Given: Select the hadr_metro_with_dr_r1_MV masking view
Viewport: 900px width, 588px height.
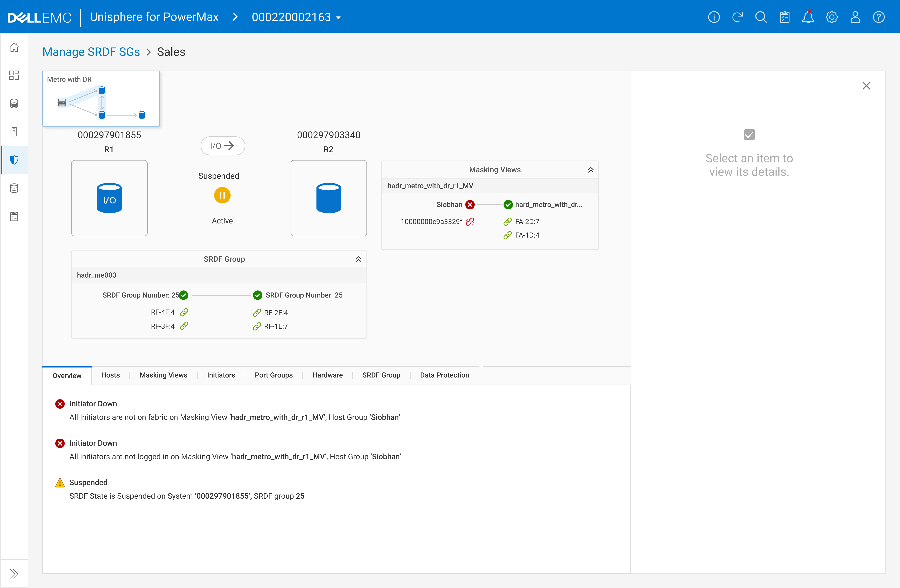Looking at the screenshot, I should pyautogui.click(x=430, y=186).
